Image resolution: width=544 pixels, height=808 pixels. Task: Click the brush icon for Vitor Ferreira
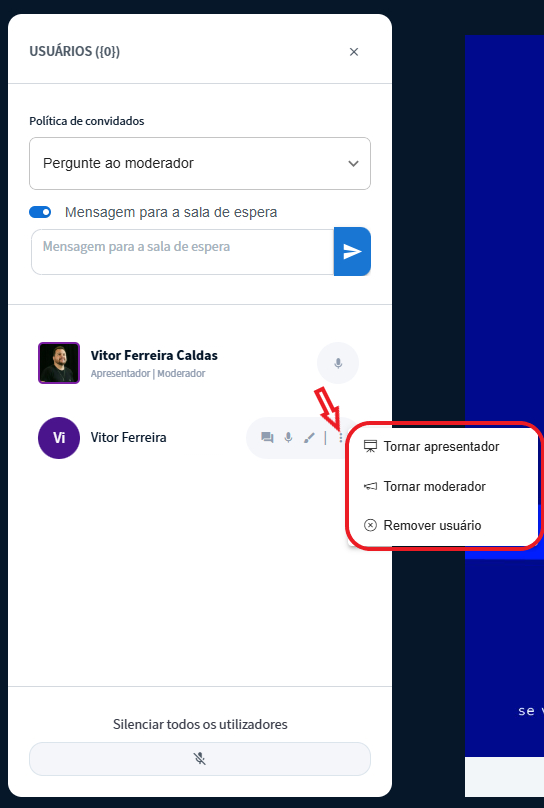click(x=309, y=438)
